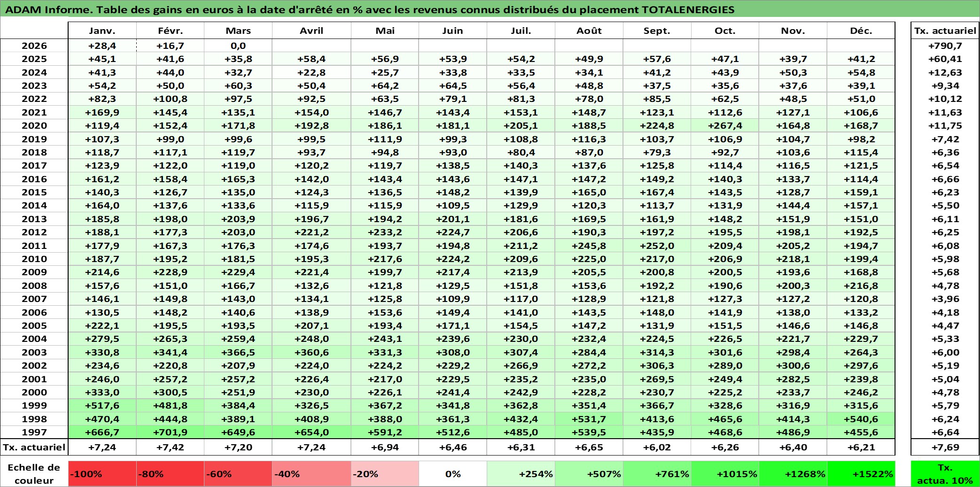The width and height of the screenshot is (980, 487).
Task: Select cell +109,9 in the 2007 row
Action: [453, 299]
